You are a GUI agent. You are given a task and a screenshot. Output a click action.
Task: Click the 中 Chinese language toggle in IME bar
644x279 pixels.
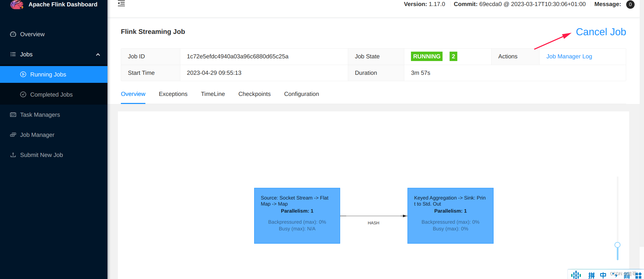(x=603, y=275)
